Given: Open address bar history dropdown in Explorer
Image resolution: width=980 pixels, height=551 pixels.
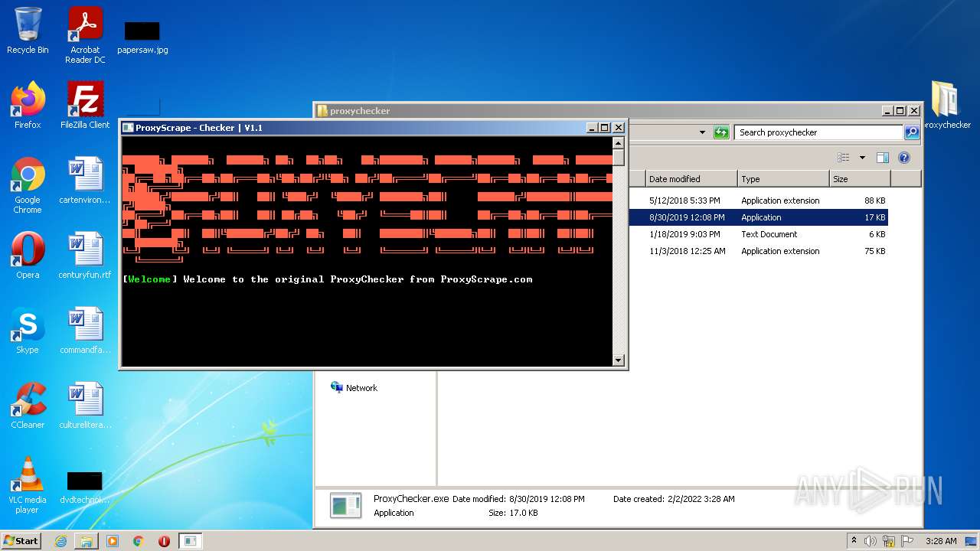Looking at the screenshot, I should pos(702,132).
